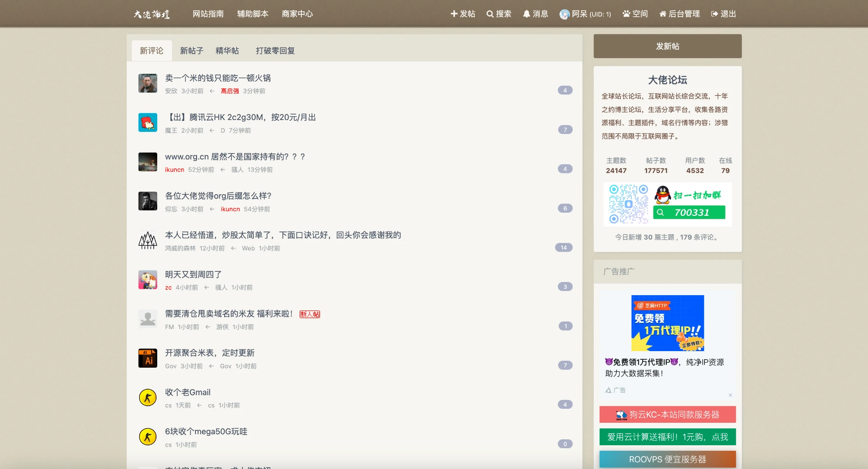This screenshot has height=469, width=868.
Task: Open 搜索 with the magnifier icon
Action: point(498,14)
